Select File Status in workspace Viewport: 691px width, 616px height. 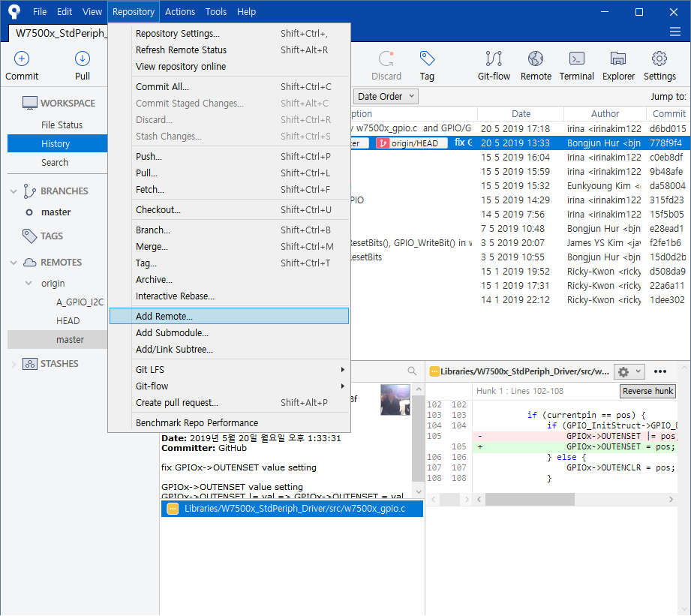62,125
